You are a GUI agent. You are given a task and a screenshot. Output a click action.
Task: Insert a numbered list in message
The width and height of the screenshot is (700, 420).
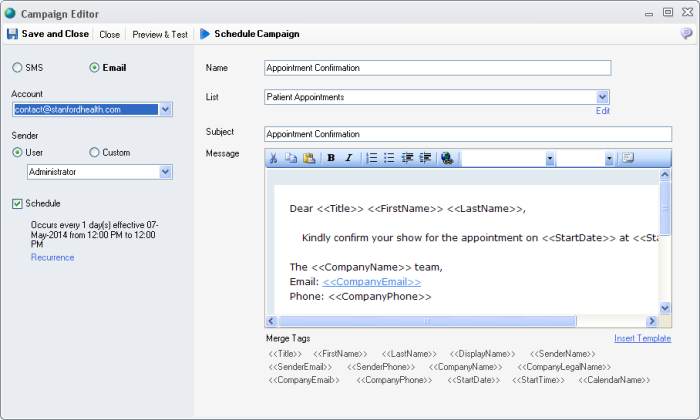[371, 158]
